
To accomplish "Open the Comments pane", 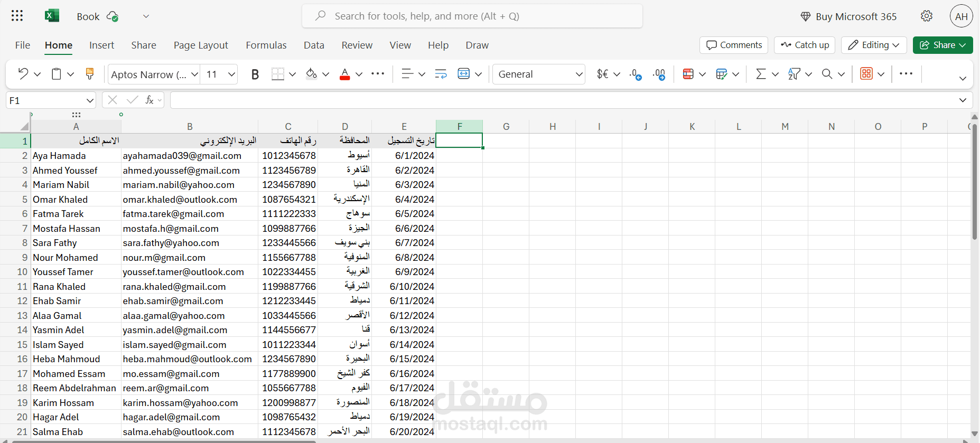I will click(x=734, y=45).
